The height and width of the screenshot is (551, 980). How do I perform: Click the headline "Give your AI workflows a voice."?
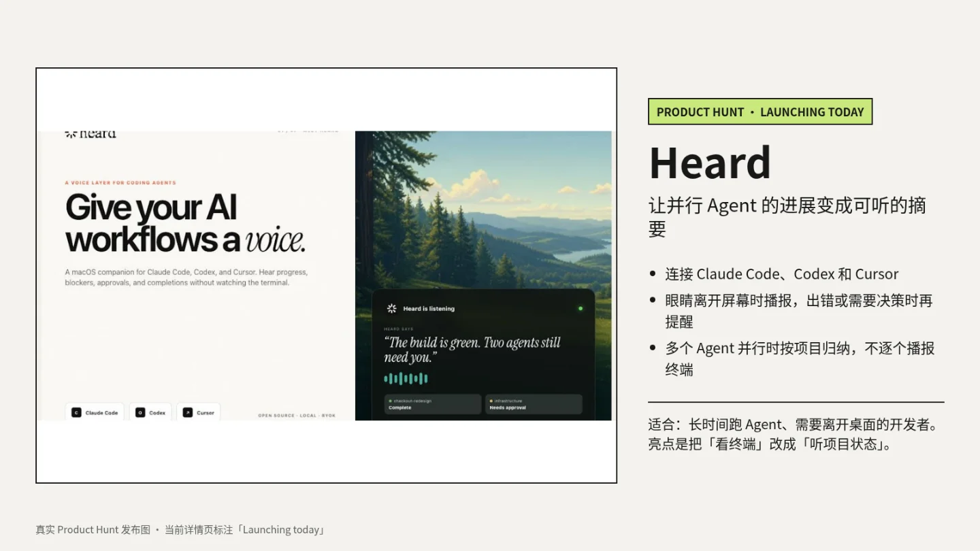click(185, 223)
